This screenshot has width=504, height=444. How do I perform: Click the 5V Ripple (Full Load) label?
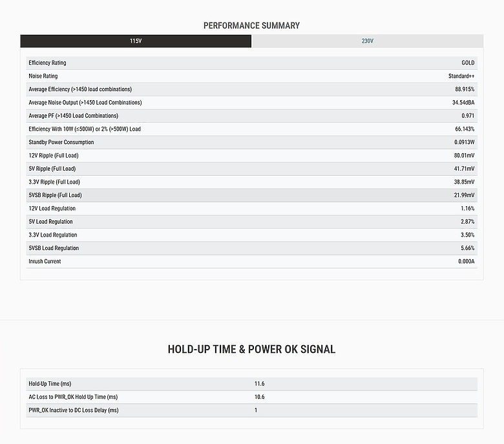(52, 169)
